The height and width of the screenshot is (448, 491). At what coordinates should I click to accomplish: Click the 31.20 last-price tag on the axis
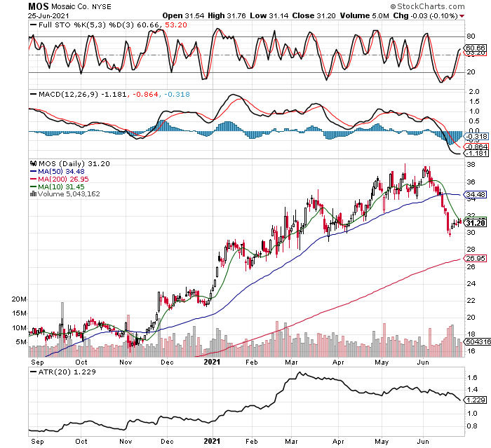[476, 223]
